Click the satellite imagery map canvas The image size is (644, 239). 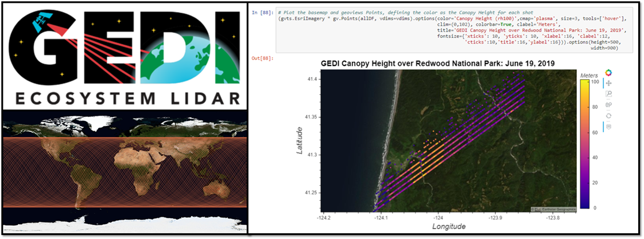pyautogui.click(x=449, y=140)
